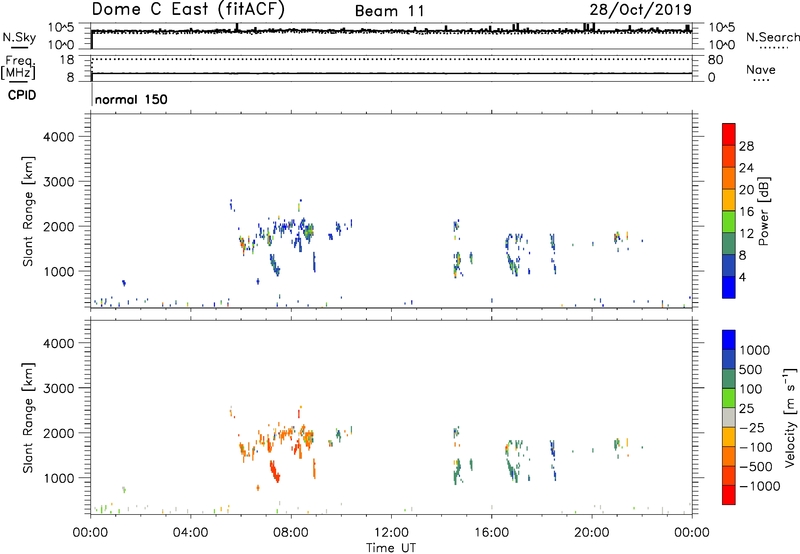Click the red segment of Power color bar
The width and height of the screenshot is (800, 554).
729,134
